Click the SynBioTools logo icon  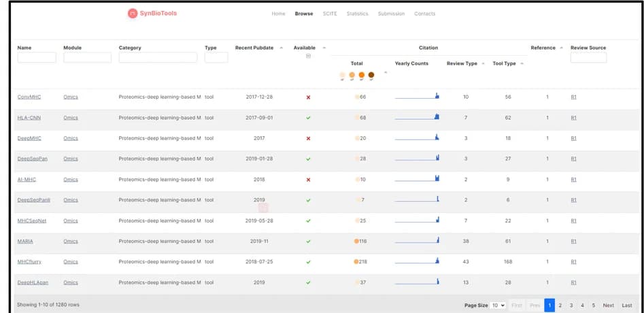point(132,14)
